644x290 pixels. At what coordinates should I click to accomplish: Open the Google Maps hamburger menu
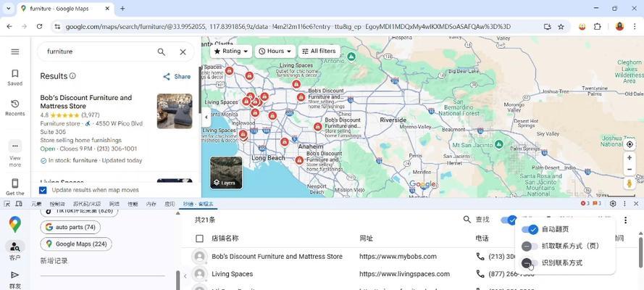click(x=14, y=51)
